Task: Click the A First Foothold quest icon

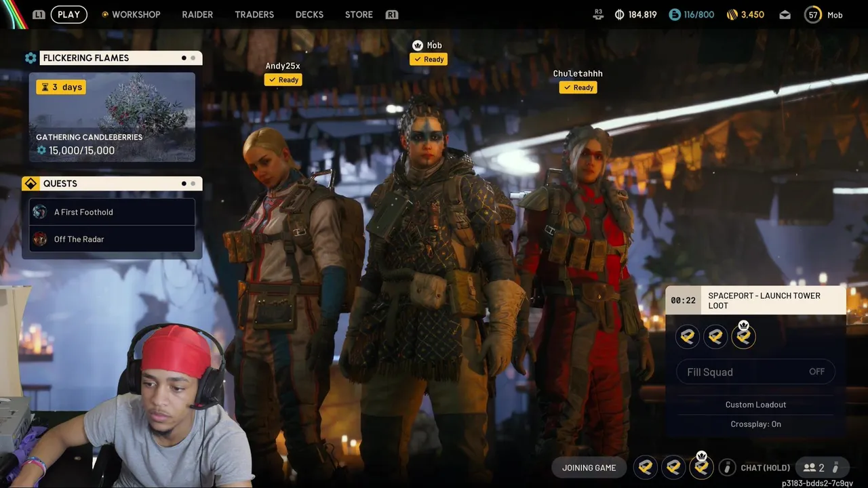Action: [x=40, y=212]
